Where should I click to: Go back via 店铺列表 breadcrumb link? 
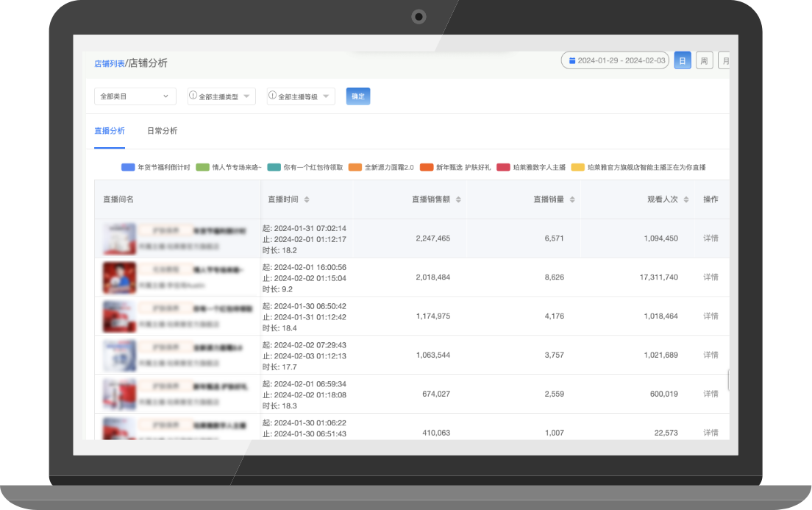[109, 64]
